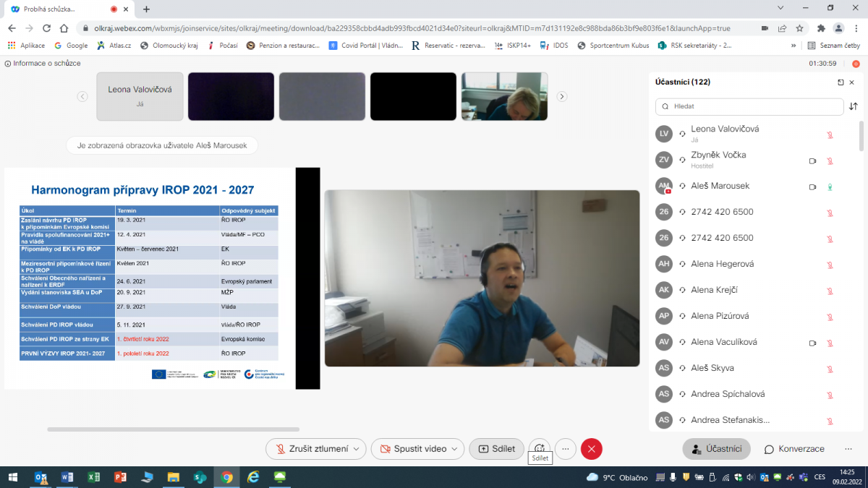This screenshot has height=488, width=868.
Task: Expand the video options arrow beside Spustit video
Action: [x=455, y=449]
